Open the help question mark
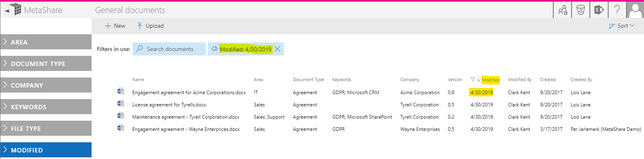The image size is (644, 159). [x=617, y=10]
